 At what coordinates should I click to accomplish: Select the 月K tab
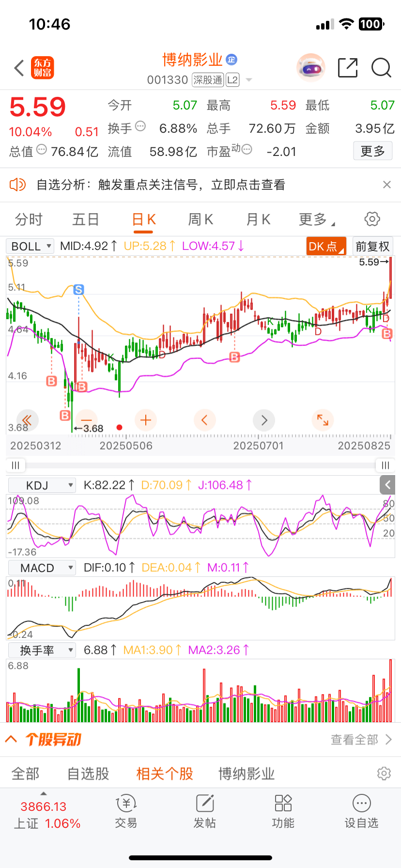[259, 219]
